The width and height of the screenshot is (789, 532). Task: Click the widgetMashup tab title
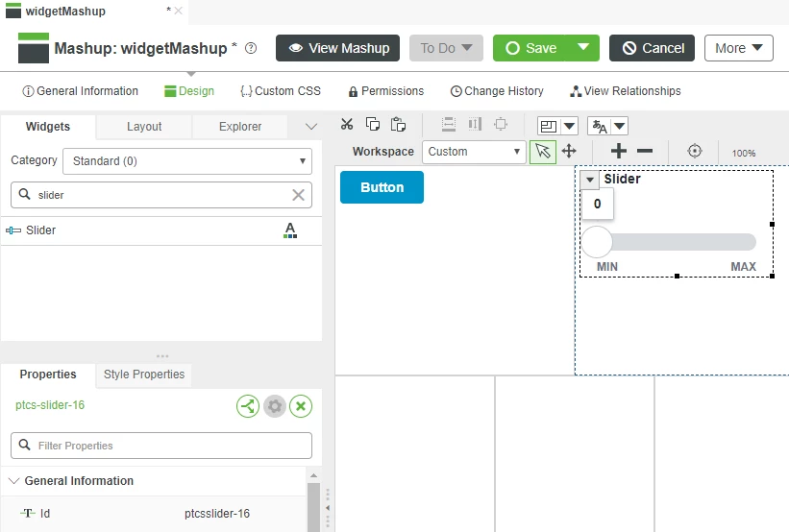point(65,12)
